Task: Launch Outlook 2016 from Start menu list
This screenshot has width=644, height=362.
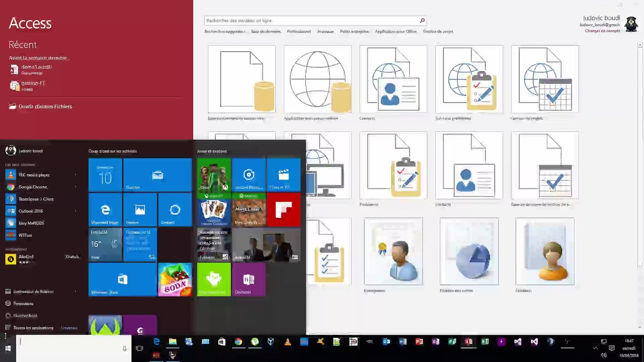Action: pyautogui.click(x=31, y=211)
